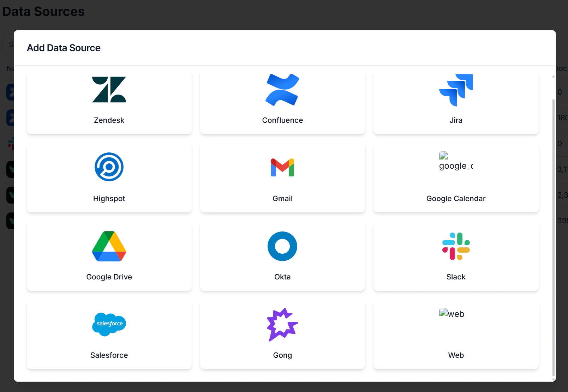This screenshot has height=392, width=568.
Task: Click the scrollbar down arrow in dialog
Action: click(x=553, y=380)
